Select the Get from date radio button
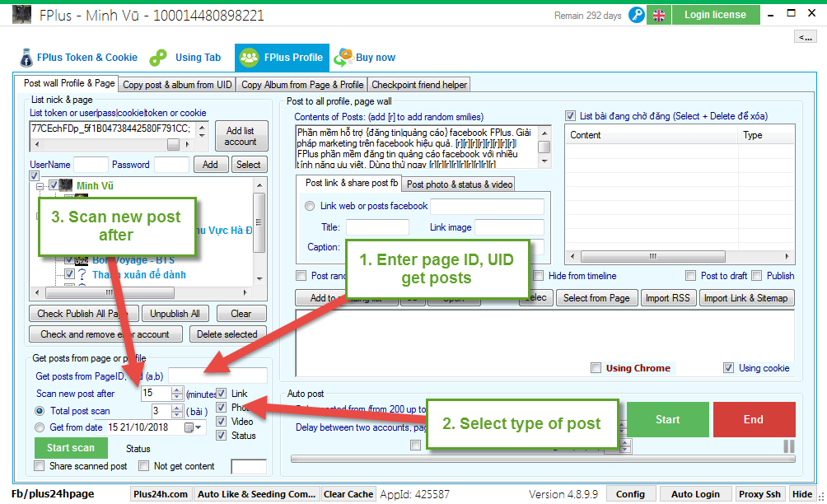Screen dimensions: 827x504 [x=40, y=427]
